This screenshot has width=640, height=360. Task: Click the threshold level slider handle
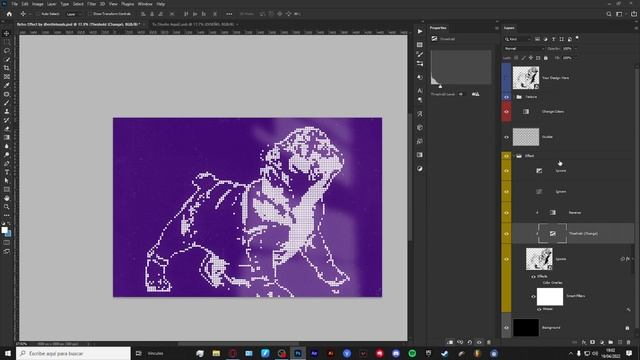440,87
